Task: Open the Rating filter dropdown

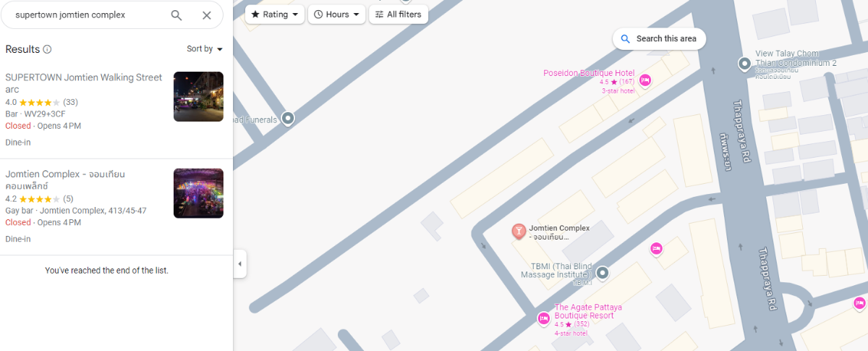Action: pos(275,14)
